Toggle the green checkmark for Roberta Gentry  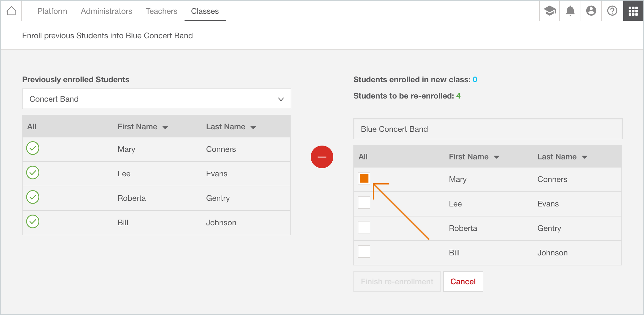[x=33, y=197]
